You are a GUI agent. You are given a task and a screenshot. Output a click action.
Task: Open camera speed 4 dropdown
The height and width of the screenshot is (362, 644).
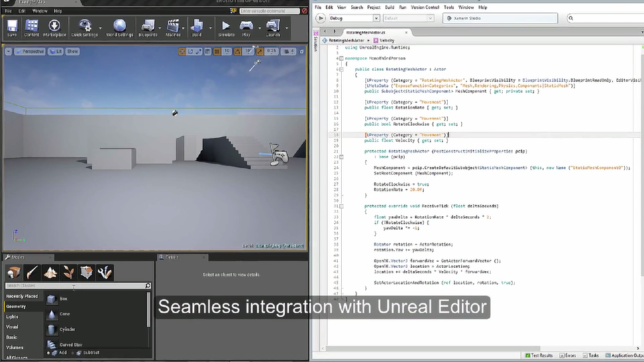289,52
